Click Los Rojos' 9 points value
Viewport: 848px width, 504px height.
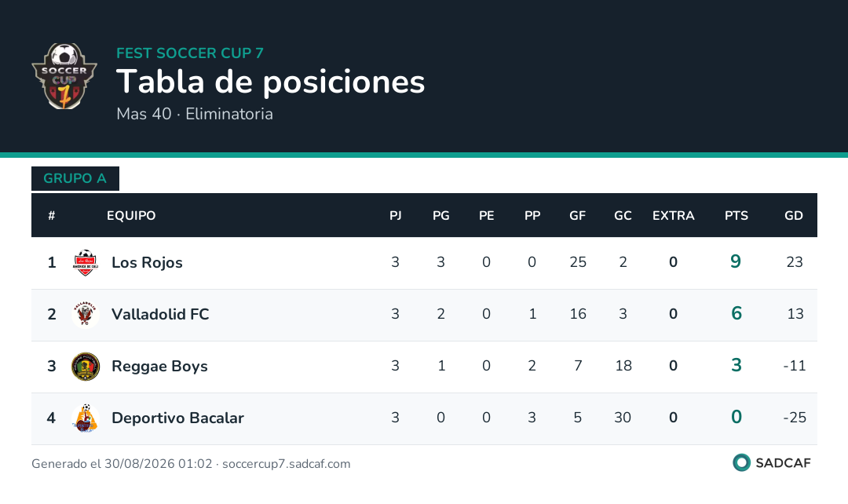tap(736, 261)
